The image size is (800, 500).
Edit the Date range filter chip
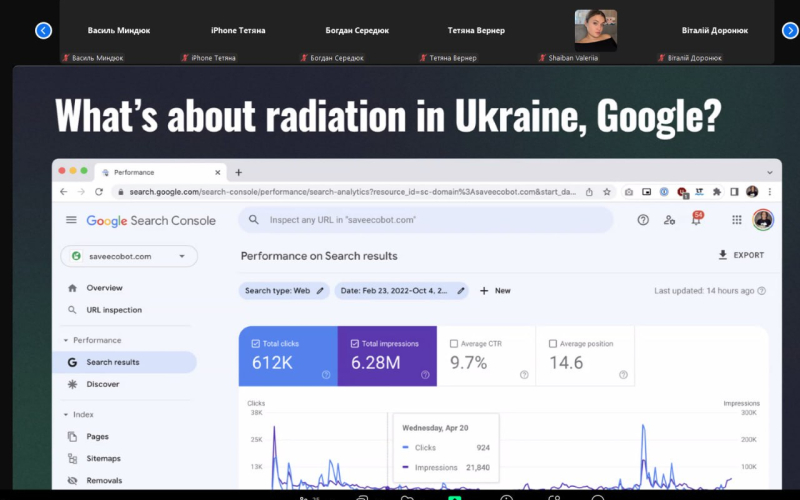402,291
